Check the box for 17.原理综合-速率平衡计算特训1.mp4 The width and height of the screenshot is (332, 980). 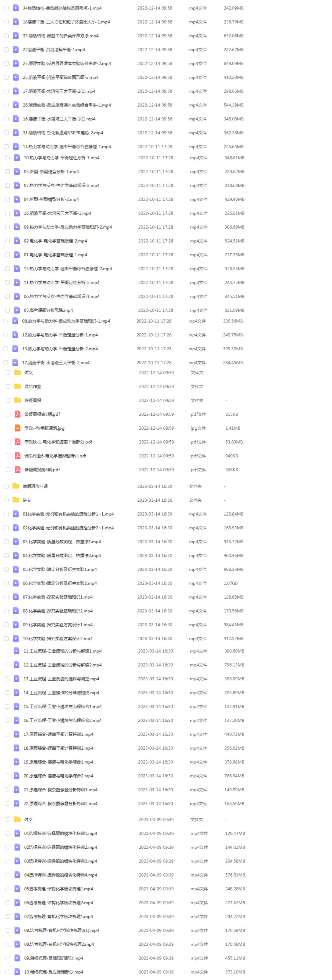[7, 734]
